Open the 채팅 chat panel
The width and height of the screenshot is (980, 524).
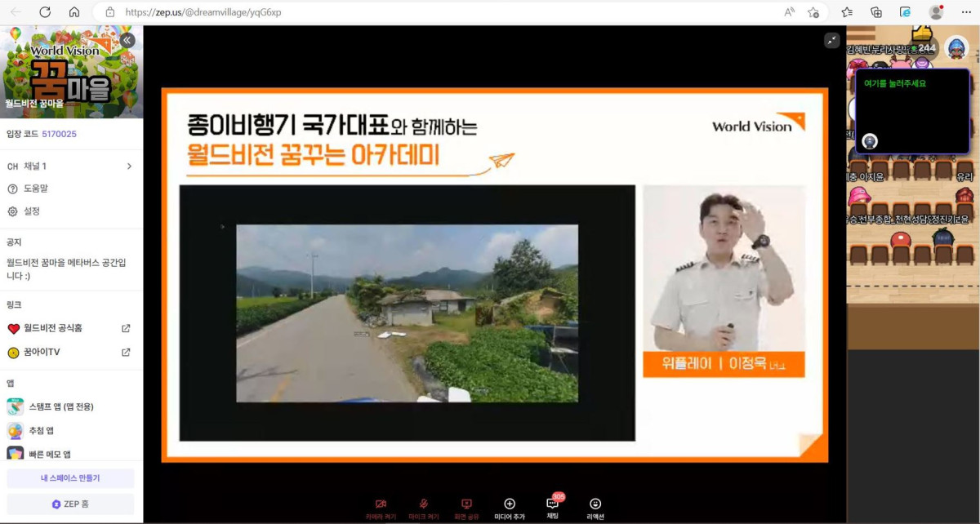click(553, 508)
